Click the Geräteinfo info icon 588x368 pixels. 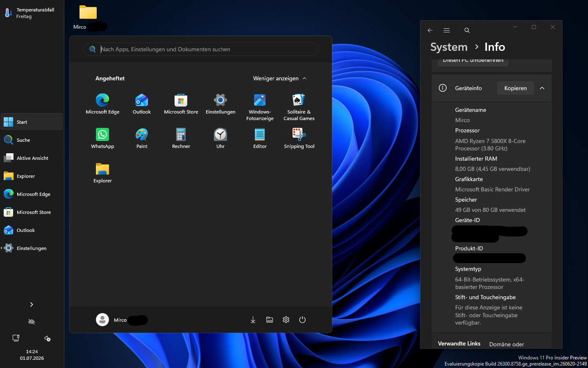point(443,88)
